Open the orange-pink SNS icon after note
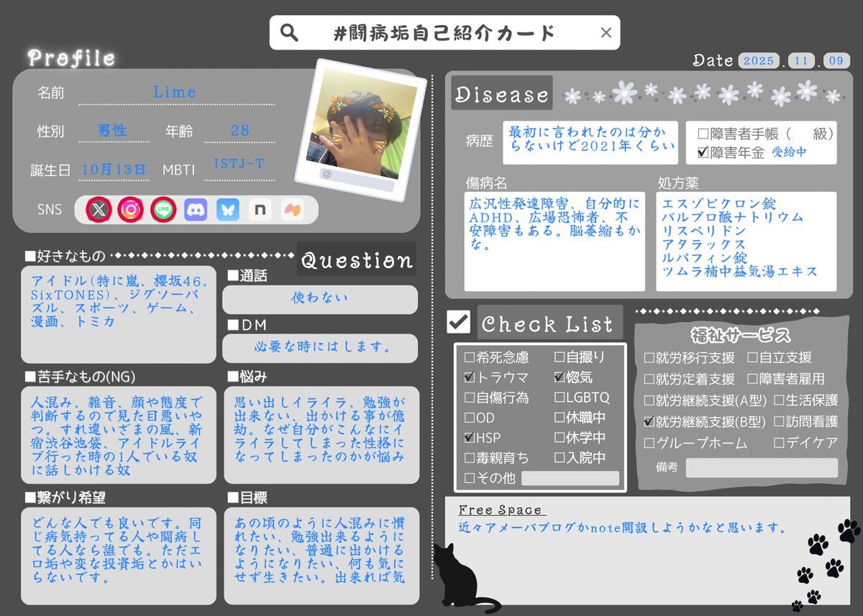863x616 pixels. (x=293, y=210)
